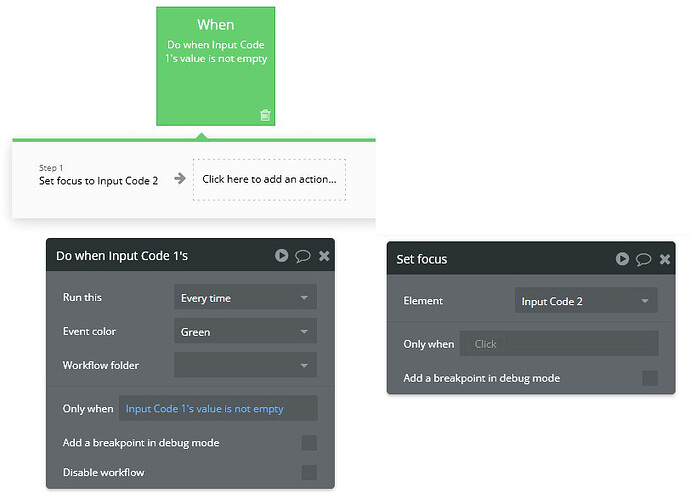Screen dimensions: 690x499
Task: Check the Disable workflow box
Action: (x=309, y=472)
